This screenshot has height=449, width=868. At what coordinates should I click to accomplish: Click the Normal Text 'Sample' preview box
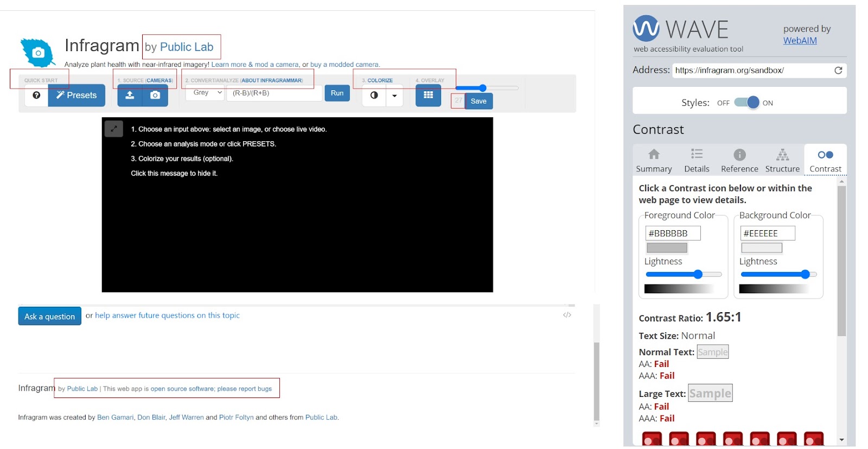pos(713,352)
